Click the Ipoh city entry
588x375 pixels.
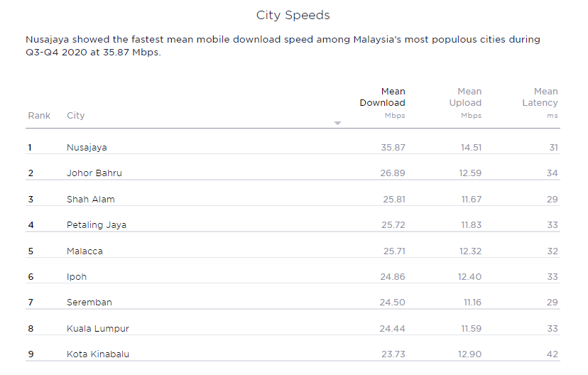[x=77, y=277]
